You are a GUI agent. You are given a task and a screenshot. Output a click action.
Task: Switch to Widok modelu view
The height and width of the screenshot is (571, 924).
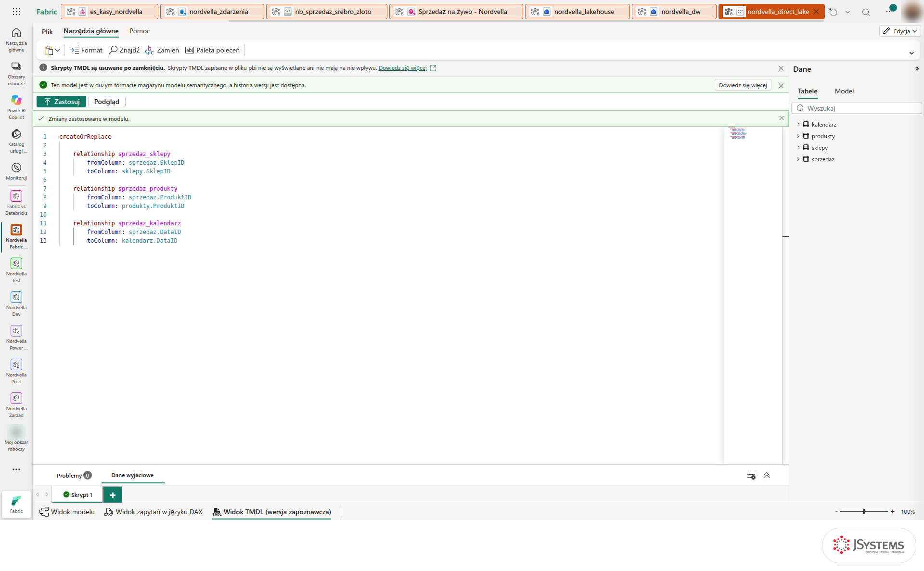(x=67, y=512)
